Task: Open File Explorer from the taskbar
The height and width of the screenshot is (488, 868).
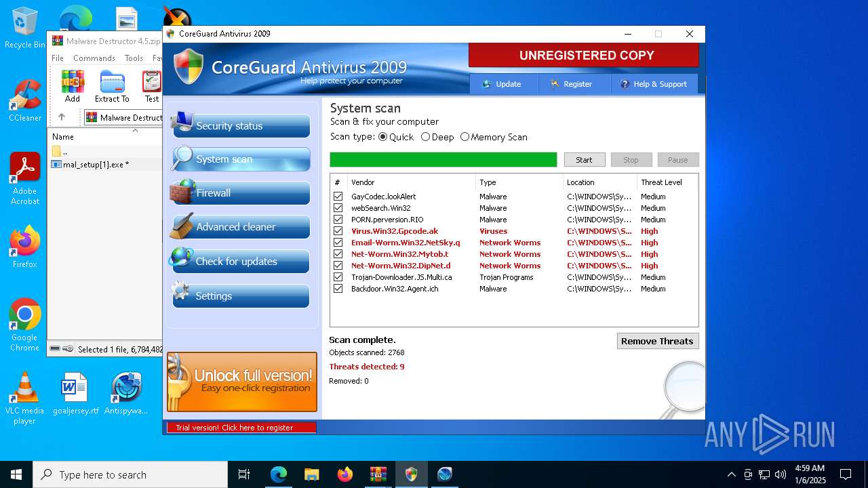Action: [x=311, y=474]
